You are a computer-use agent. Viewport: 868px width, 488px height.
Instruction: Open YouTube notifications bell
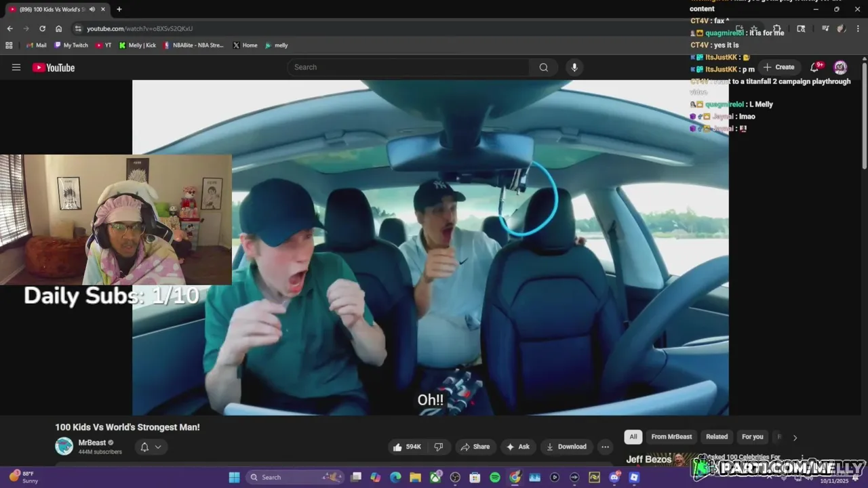816,67
